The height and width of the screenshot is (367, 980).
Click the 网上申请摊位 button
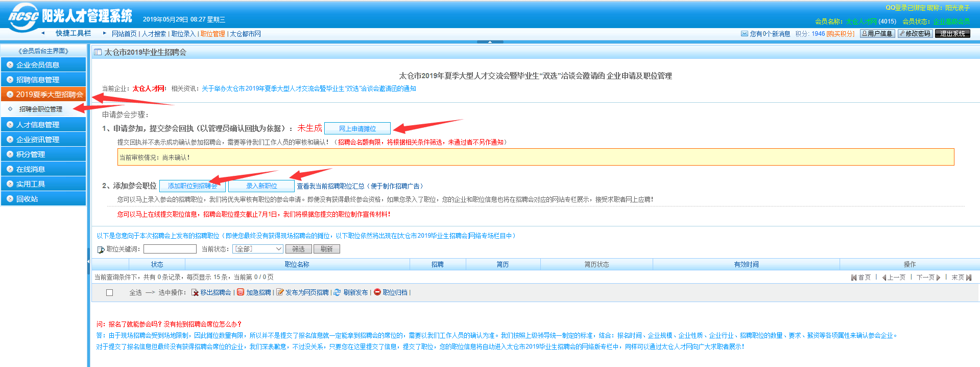point(357,128)
